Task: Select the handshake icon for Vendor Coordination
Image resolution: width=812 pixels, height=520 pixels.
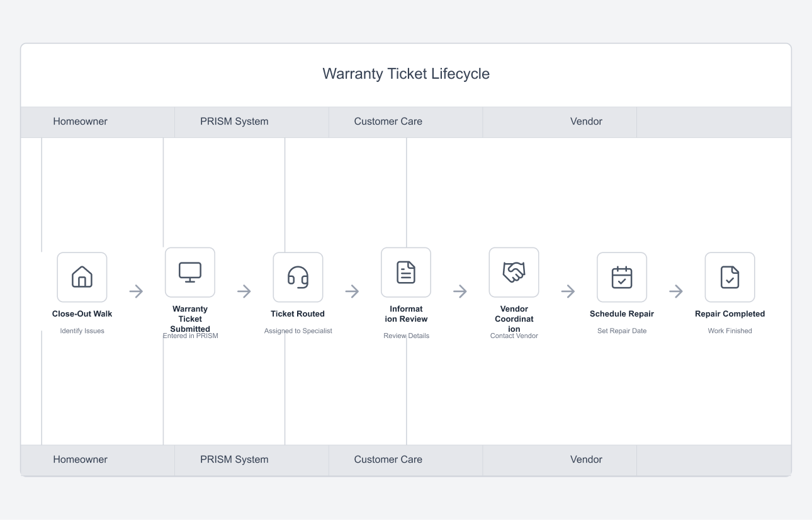Action: pos(514,272)
